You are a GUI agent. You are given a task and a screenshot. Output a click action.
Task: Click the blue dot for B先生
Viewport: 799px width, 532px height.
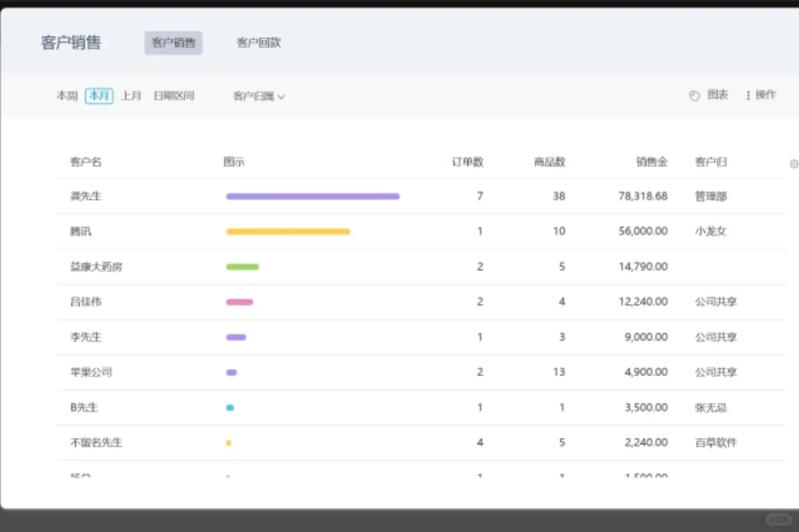point(230,407)
